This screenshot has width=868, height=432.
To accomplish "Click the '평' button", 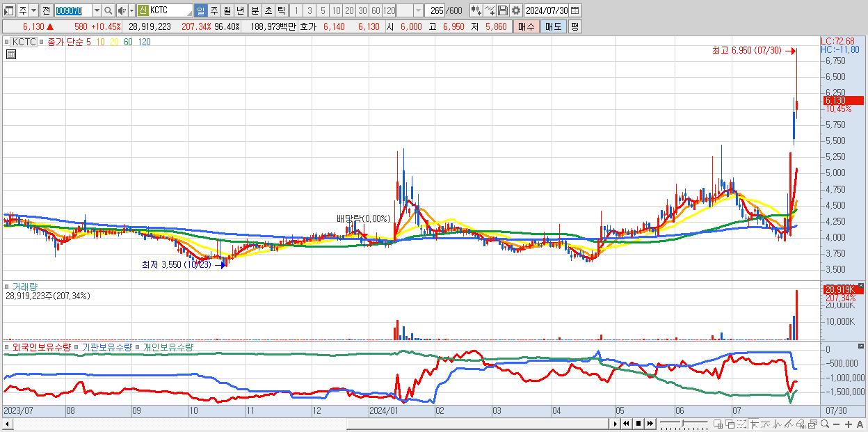I will (574, 26).
